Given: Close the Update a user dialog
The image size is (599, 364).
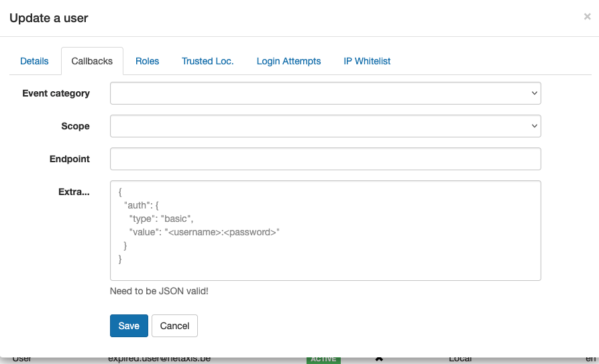Looking at the screenshot, I should point(587,17).
